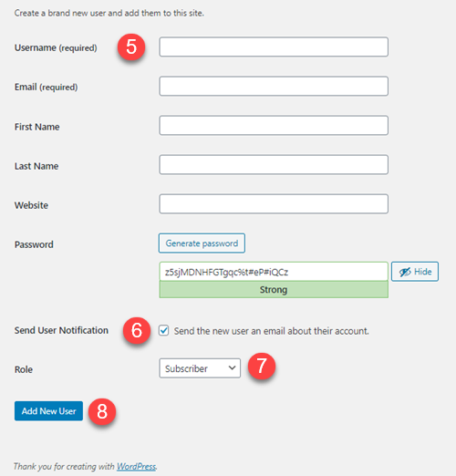Screen dimensions: 456x476
Task: Click the green Strong password strength bar
Action: pyautogui.click(x=274, y=289)
